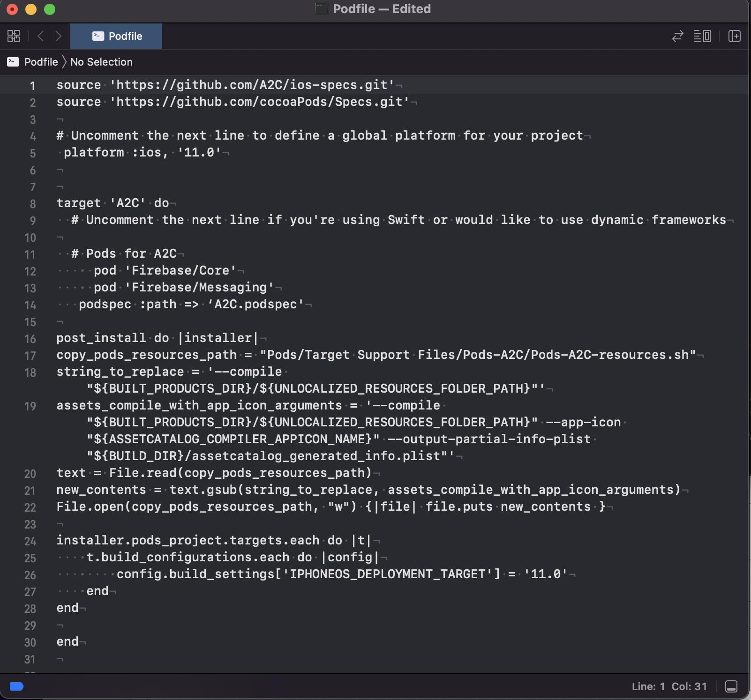
Task: Zoom the window with the green button
Action: 50,9
